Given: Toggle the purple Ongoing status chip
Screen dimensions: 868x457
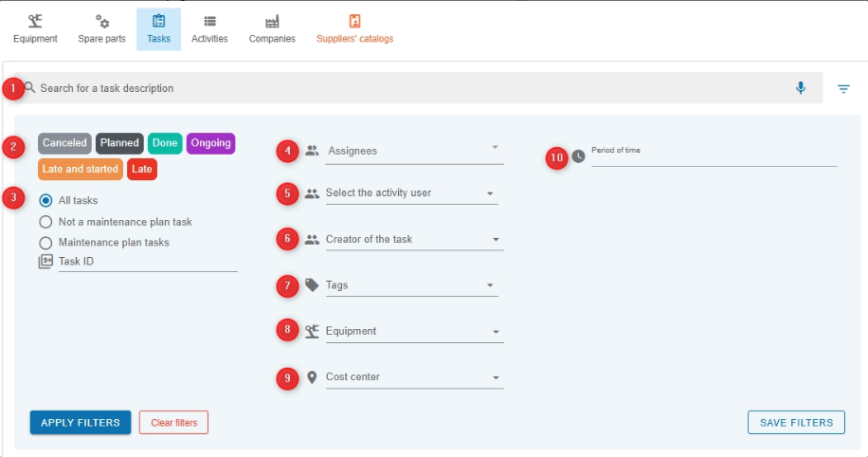Looking at the screenshot, I should click(210, 143).
